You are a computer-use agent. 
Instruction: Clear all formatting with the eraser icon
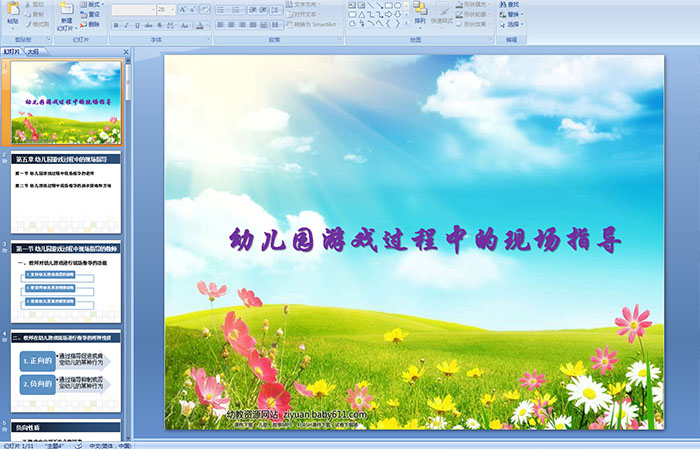(x=204, y=9)
